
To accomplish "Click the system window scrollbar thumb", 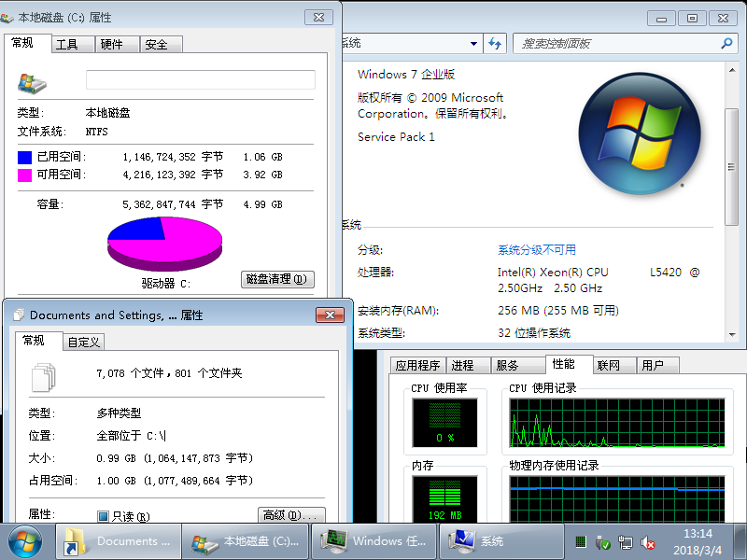I will (x=731, y=167).
